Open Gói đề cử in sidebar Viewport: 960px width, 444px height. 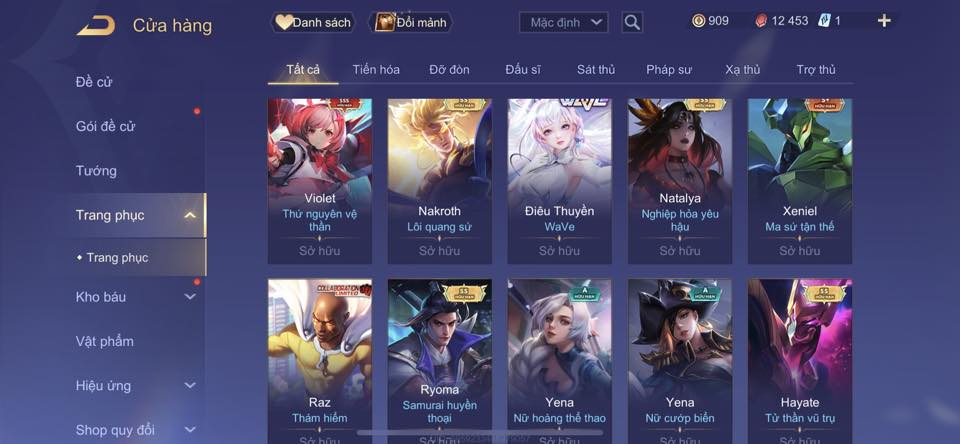(105, 127)
